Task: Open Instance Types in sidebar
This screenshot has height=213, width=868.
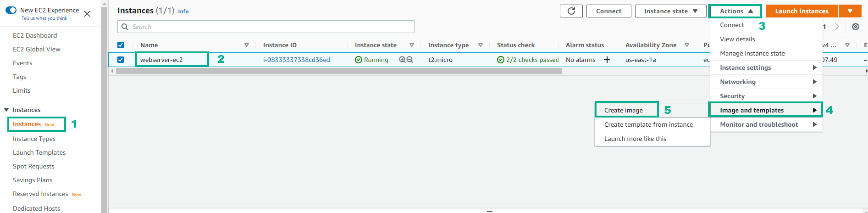Action: tap(34, 139)
